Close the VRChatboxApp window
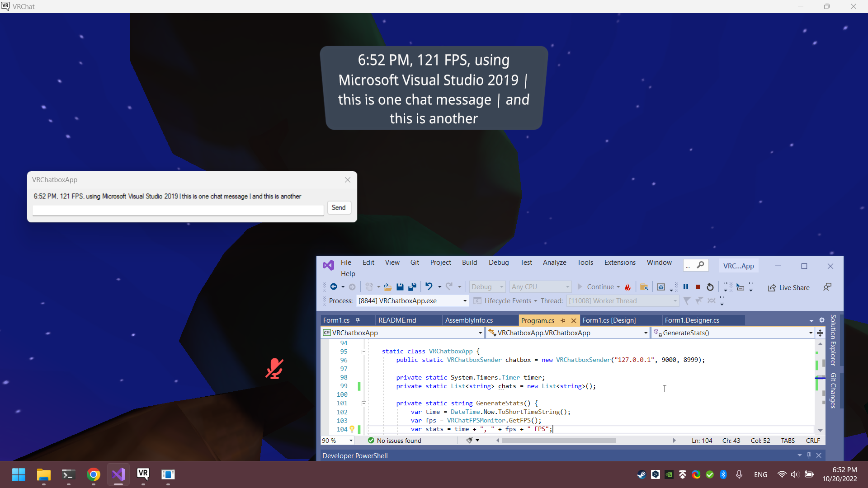 click(348, 180)
